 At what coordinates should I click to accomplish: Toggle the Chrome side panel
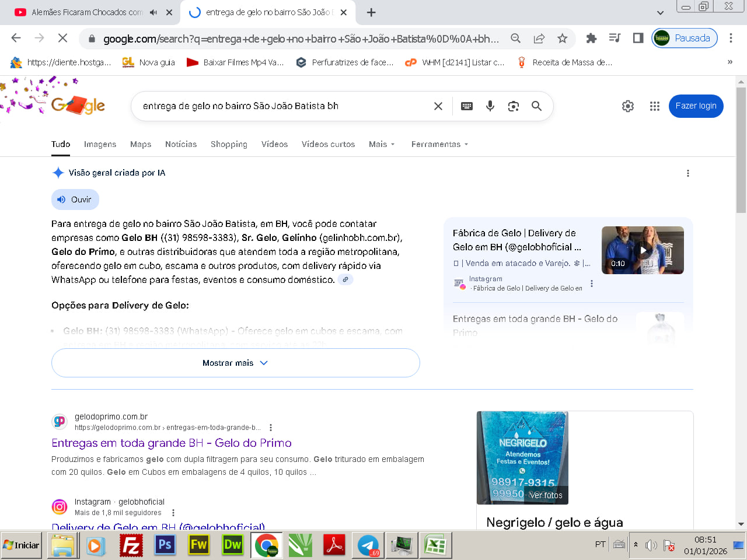click(638, 38)
